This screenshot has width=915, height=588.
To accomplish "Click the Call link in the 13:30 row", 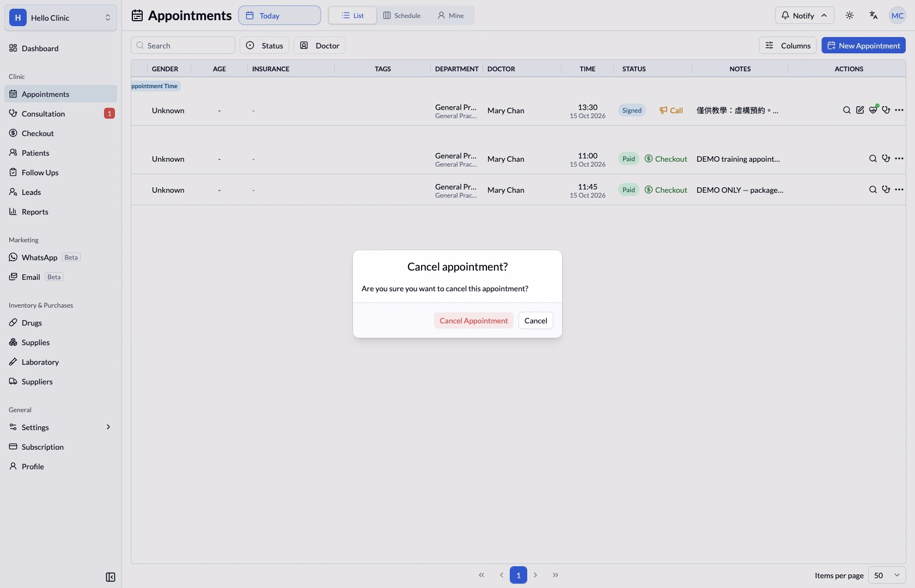I will (670, 111).
